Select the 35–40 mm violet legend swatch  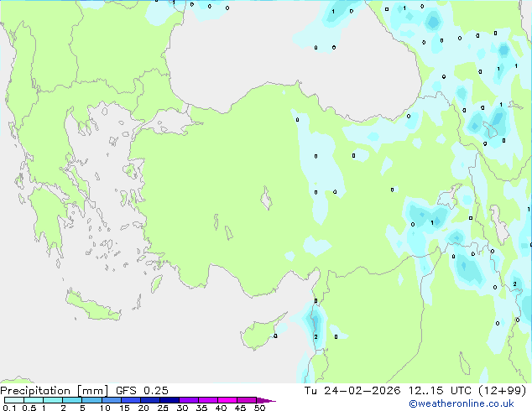coord(208,400)
